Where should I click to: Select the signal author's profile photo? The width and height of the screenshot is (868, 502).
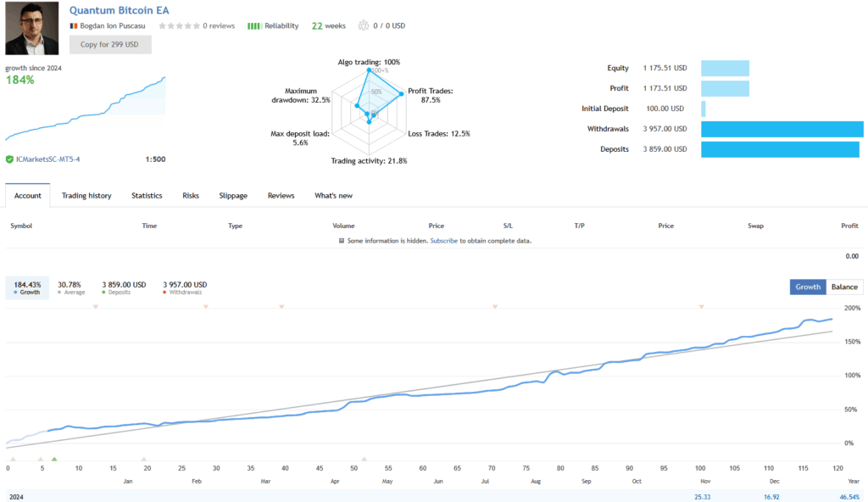click(32, 28)
